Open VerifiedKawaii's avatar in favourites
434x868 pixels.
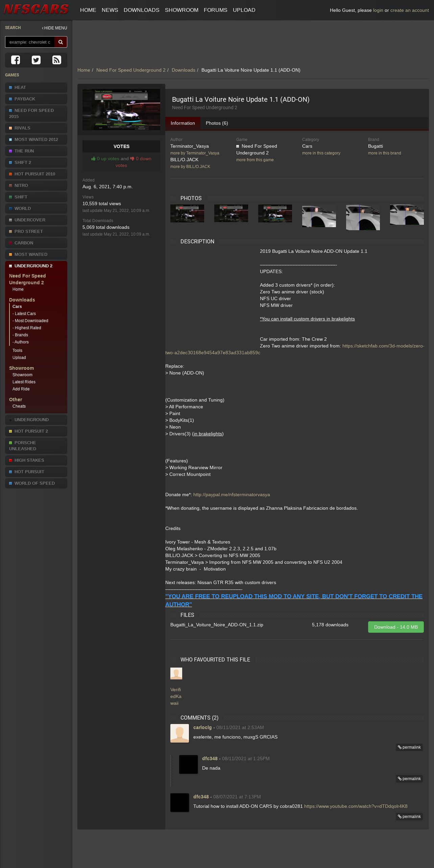pyautogui.click(x=176, y=673)
